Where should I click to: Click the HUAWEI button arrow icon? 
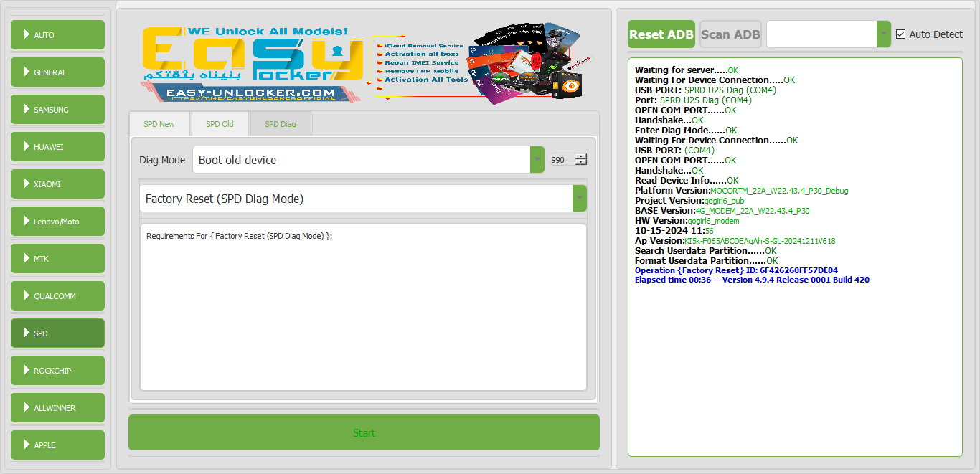click(x=27, y=146)
